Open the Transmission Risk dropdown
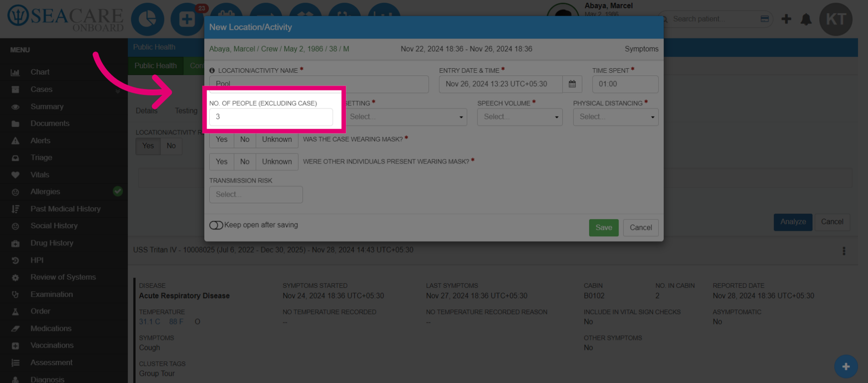 (x=256, y=195)
